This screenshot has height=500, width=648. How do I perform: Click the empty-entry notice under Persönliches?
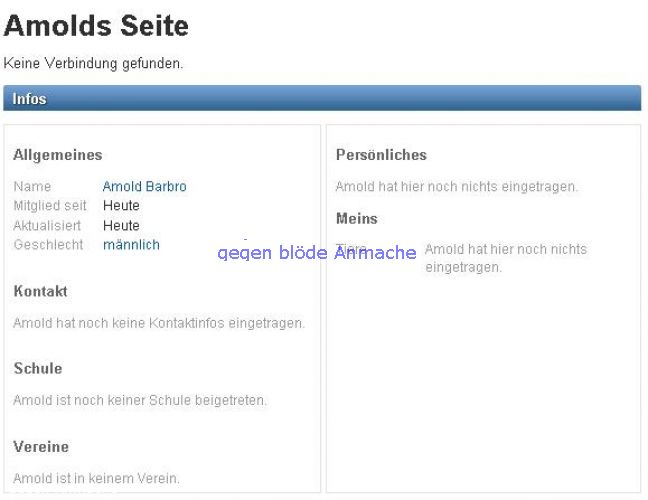(x=456, y=186)
